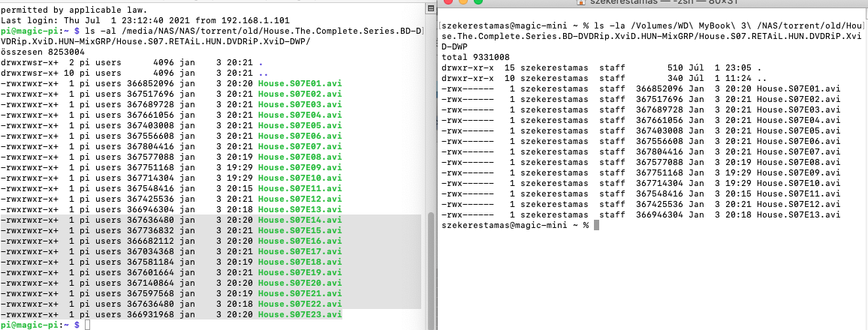
Task: Click the 510 size value in the right terminal
Action: (x=675, y=67)
